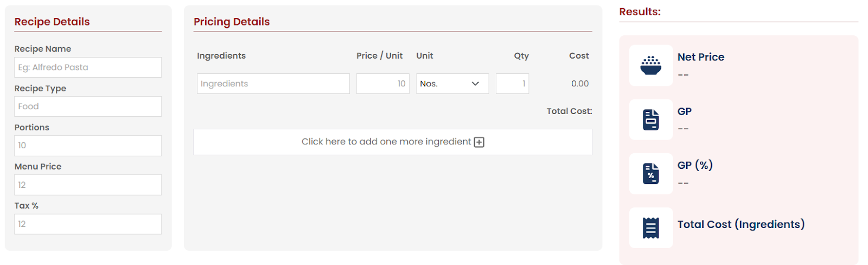
Task: Click the ingredient Cost value 0.00
Action: 580,84
